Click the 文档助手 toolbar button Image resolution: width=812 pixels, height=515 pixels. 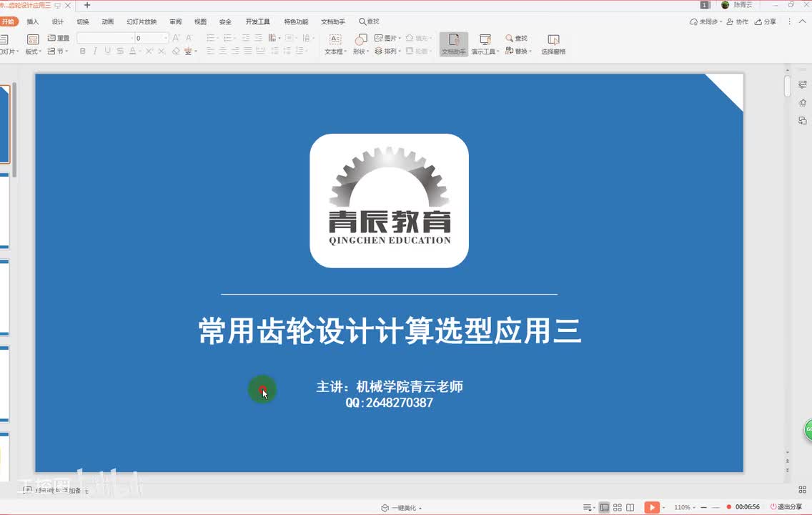click(454, 44)
